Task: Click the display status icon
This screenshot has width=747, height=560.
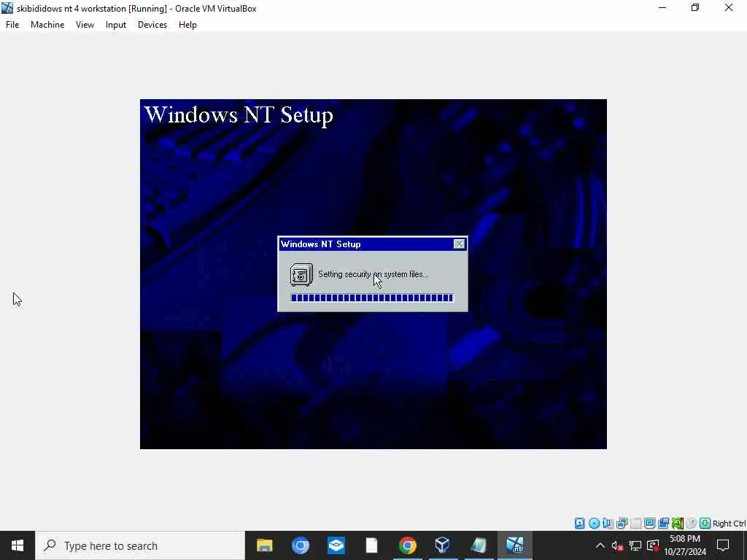Action: [x=649, y=524]
